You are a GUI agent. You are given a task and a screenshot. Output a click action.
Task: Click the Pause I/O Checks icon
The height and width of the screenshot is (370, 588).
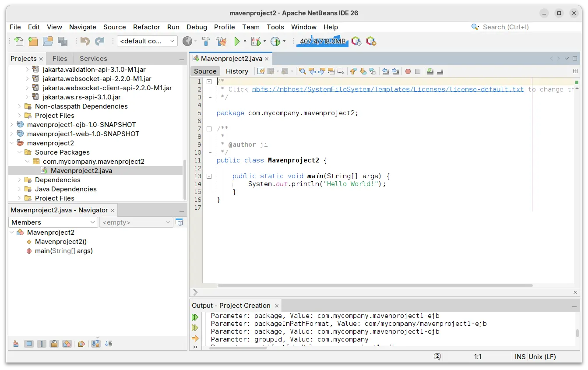coord(371,41)
